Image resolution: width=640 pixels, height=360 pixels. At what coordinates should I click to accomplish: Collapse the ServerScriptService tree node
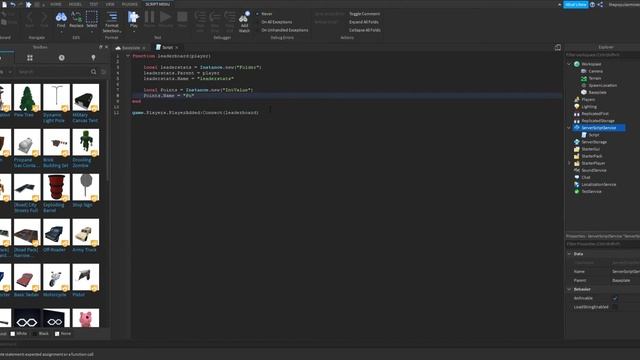(x=569, y=128)
